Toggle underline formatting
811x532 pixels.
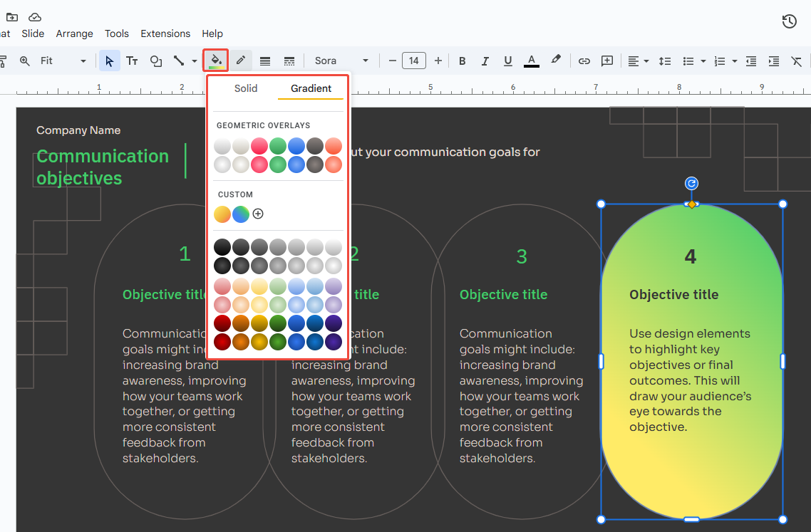(507, 61)
